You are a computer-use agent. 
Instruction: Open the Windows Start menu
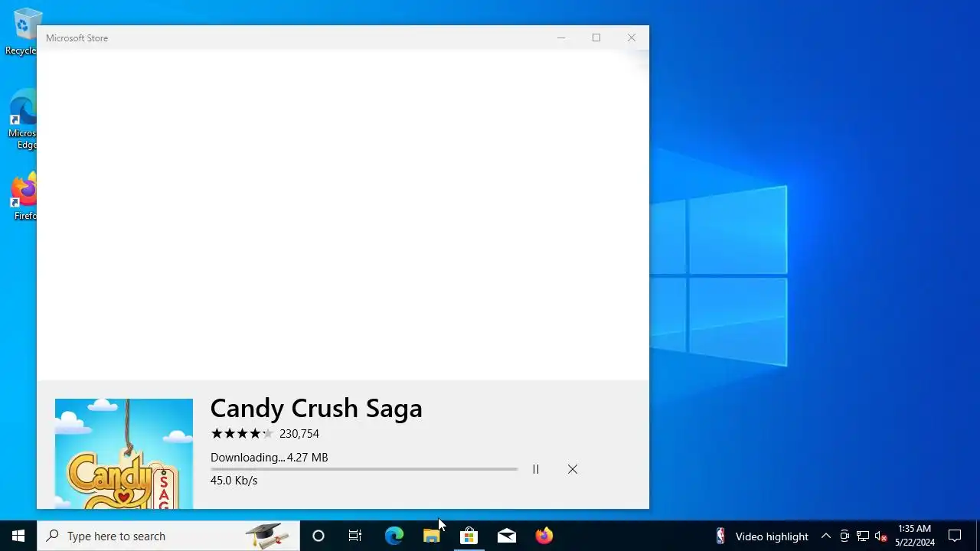click(x=18, y=536)
